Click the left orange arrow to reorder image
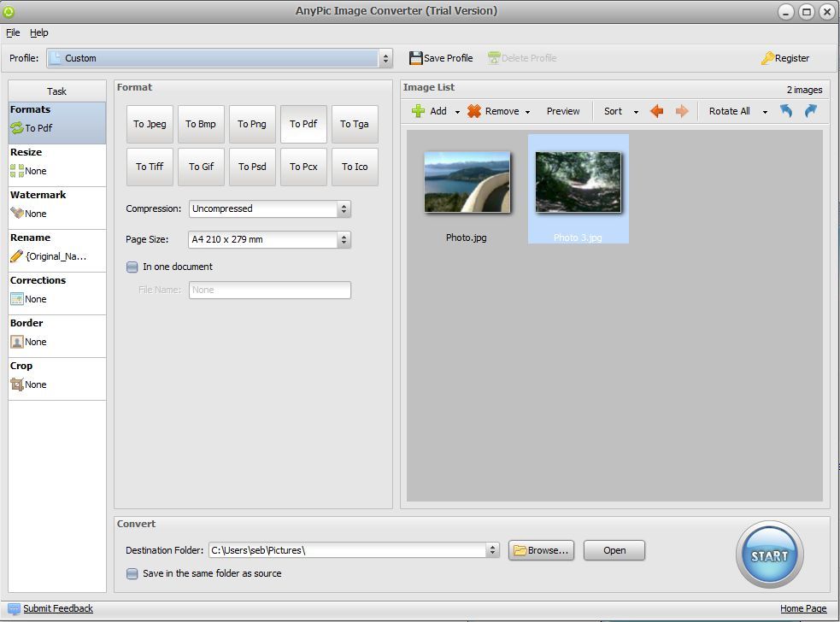840x622 pixels. click(x=656, y=111)
